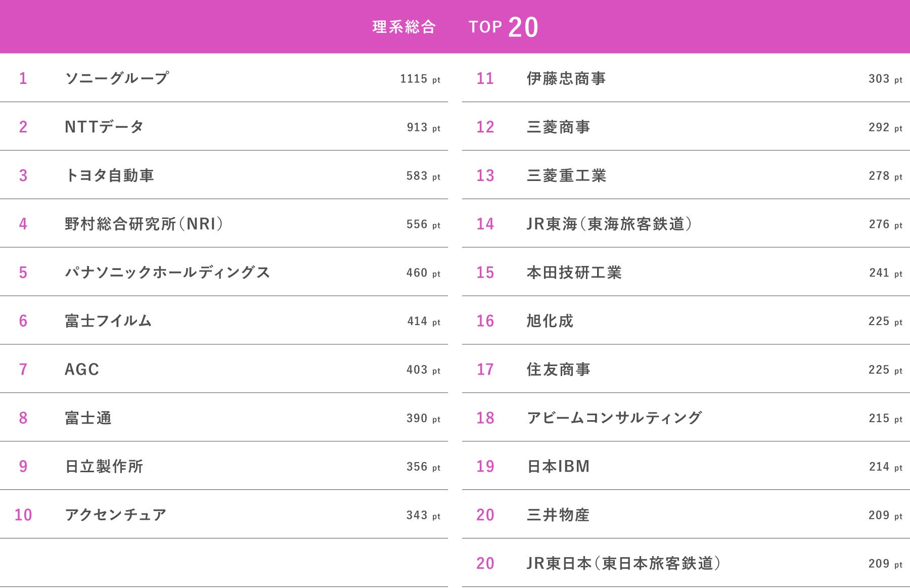This screenshot has height=588, width=910.
Task: Click the 富士通 company name
Action: [x=88, y=418]
